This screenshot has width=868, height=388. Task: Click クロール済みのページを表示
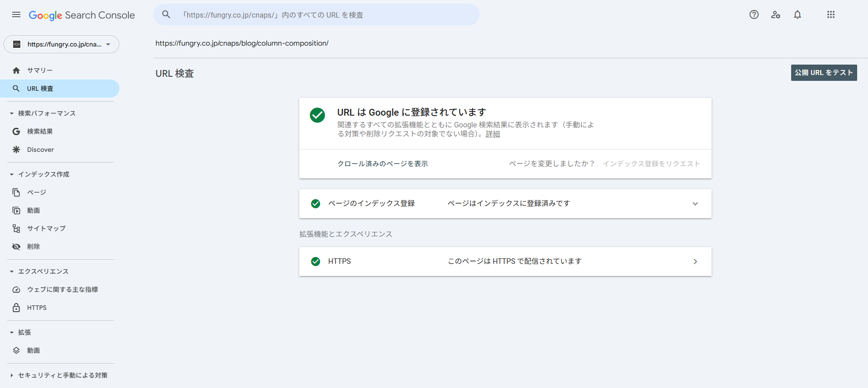click(x=382, y=164)
